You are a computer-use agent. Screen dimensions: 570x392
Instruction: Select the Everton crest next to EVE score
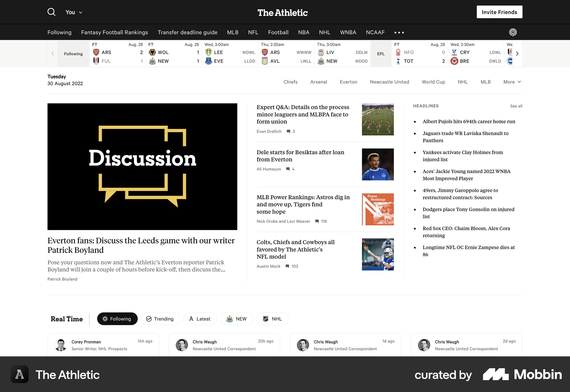209,61
